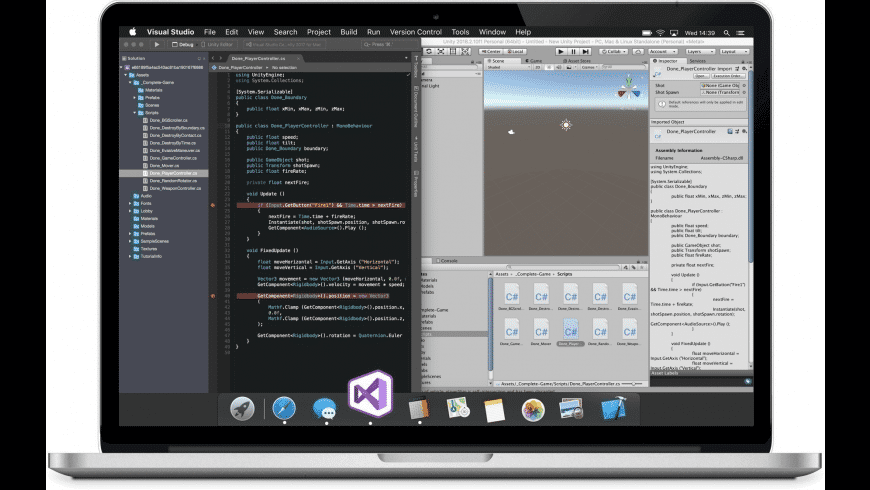The height and width of the screenshot is (490, 870).
Task: Open Notes app in the Dock
Action: click(494, 411)
